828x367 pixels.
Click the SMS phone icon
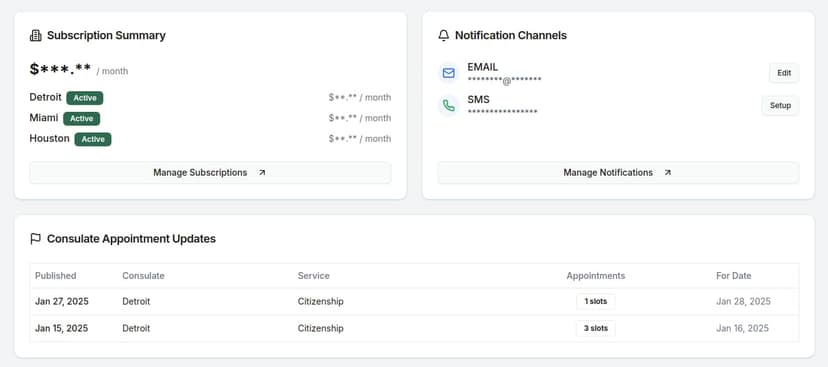[448, 106]
